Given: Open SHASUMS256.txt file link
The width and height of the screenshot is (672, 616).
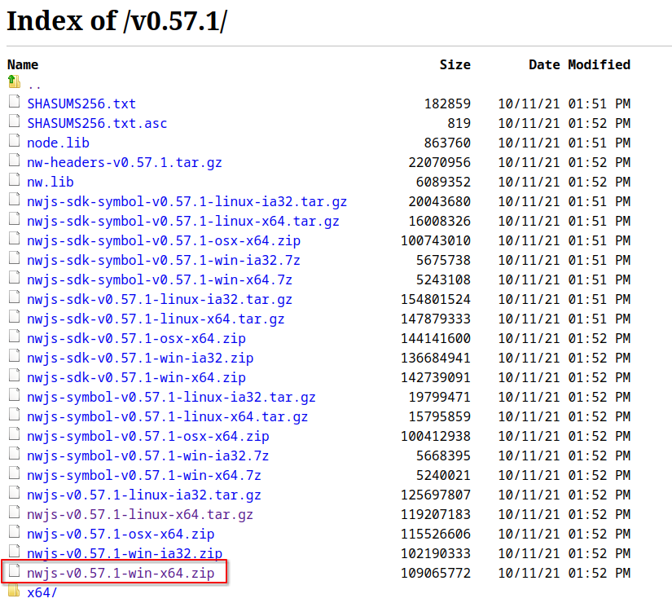Looking at the screenshot, I should click(x=81, y=103).
